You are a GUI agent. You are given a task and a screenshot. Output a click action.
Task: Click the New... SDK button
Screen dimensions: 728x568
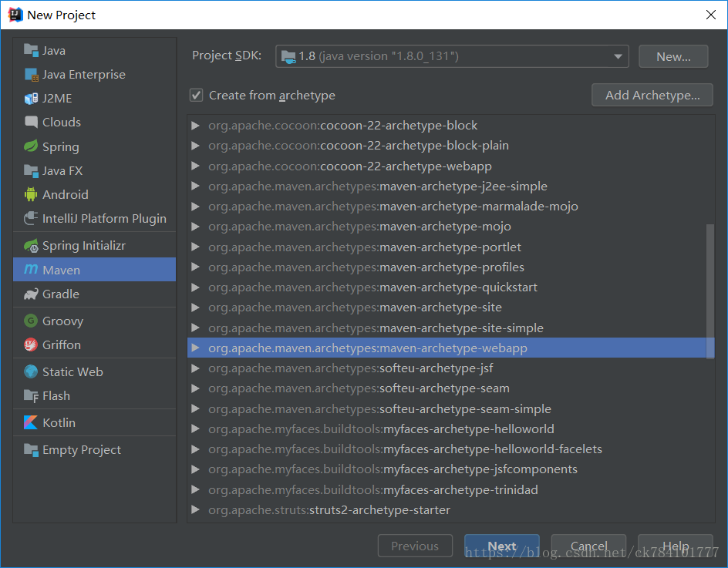click(673, 56)
